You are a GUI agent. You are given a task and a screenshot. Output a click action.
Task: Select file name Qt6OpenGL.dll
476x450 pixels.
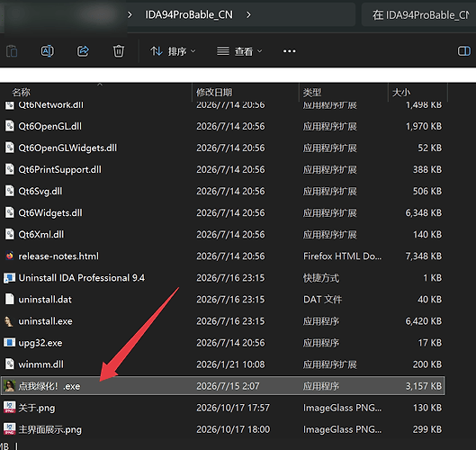[x=50, y=126]
